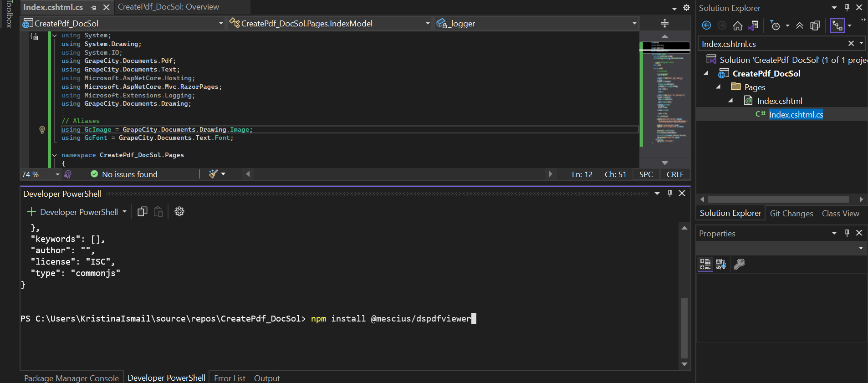
Task: Click the change-tracking icon in the editor margin
Action: click(x=35, y=36)
